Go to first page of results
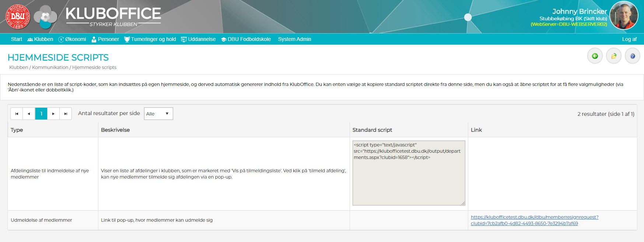The height and width of the screenshot is (242, 644). (x=17, y=114)
